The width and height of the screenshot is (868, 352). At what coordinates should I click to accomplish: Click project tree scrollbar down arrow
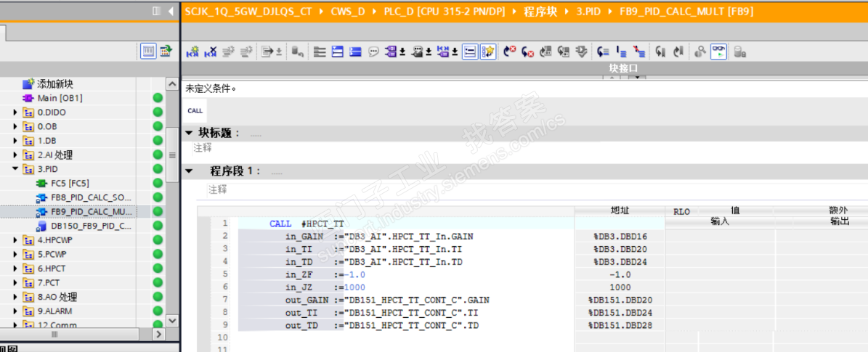(172, 320)
